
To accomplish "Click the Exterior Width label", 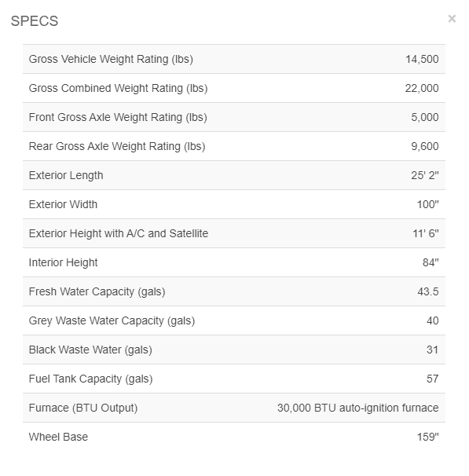I will click(63, 204).
